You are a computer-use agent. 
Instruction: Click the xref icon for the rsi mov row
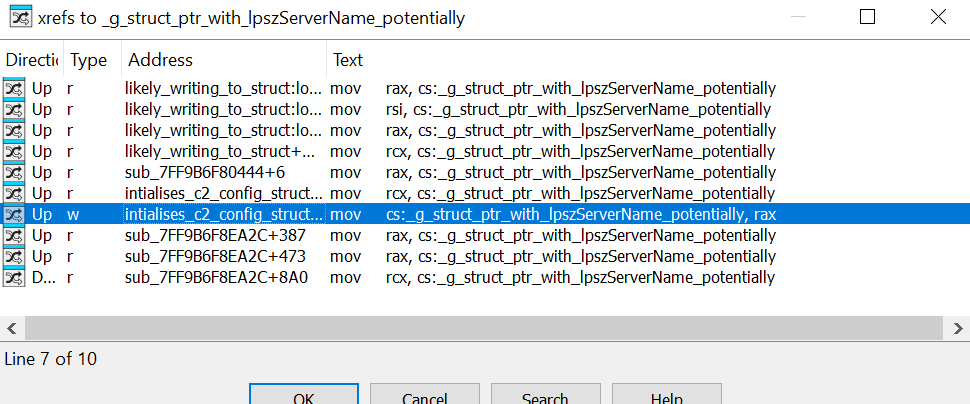(14, 109)
